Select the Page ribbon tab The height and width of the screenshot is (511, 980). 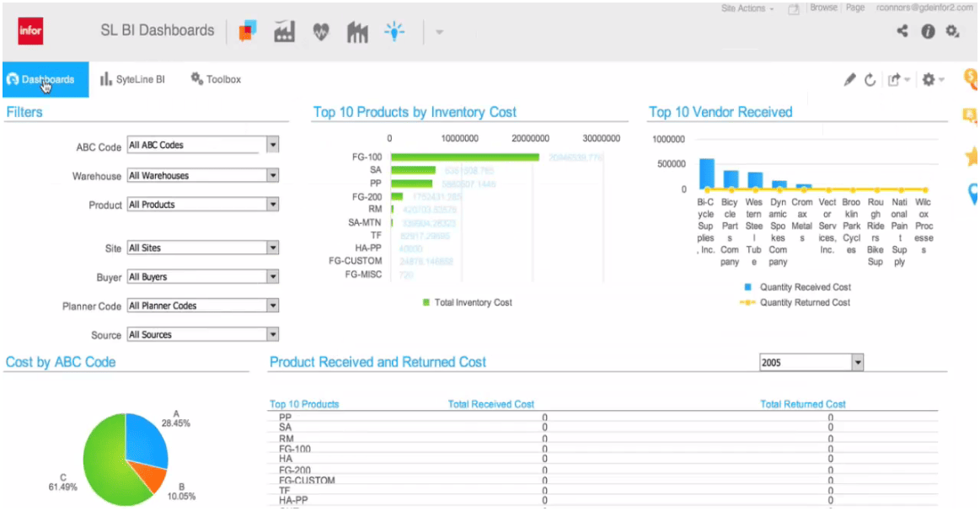coord(855,8)
